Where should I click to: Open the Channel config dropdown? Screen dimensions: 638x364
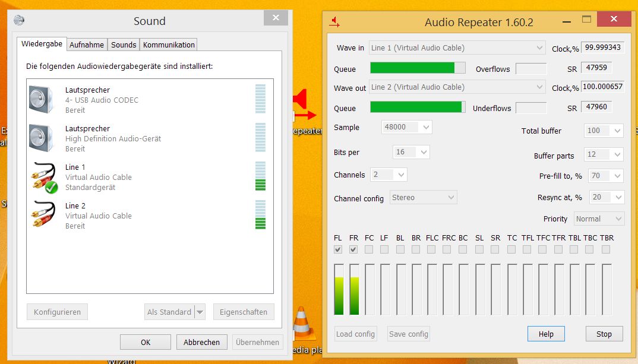point(423,198)
